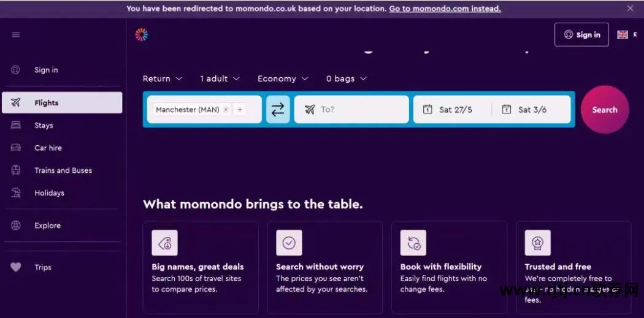Image resolution: width=644 pixels, height=318 pixels.
Task: Go to Trains and Buses section
Action: (63, 170)
